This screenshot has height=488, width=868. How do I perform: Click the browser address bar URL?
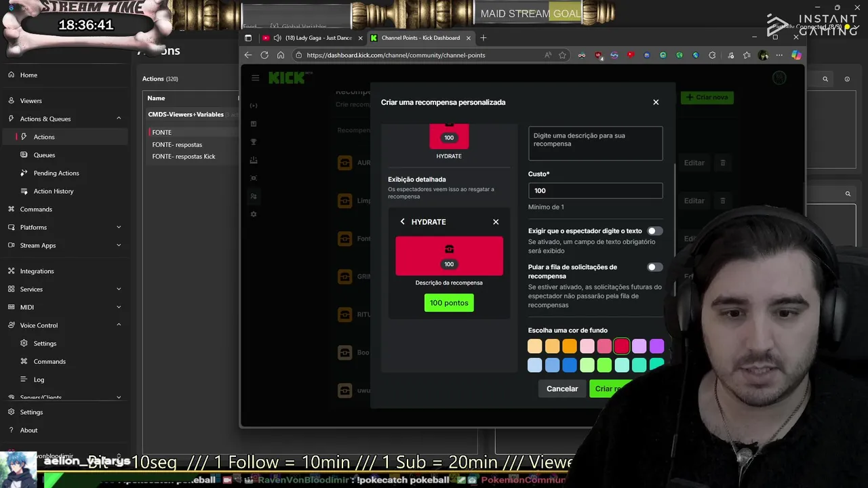point(396,55)
